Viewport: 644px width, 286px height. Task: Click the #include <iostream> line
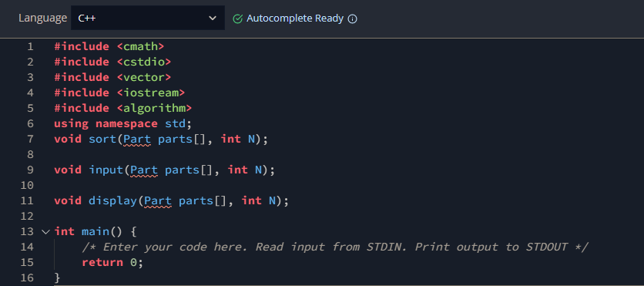tap(119, 93)
